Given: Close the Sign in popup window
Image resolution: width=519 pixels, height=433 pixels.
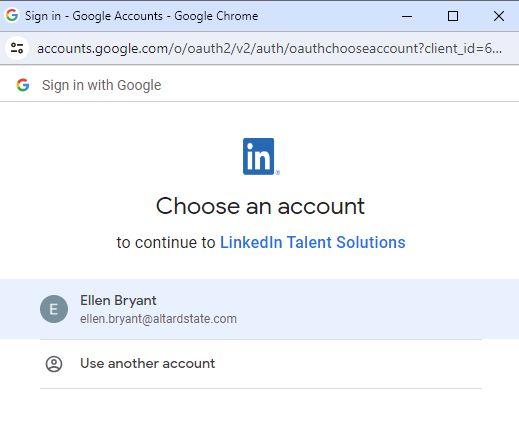Looking at the screenshot, I should [x=499, y=16].
